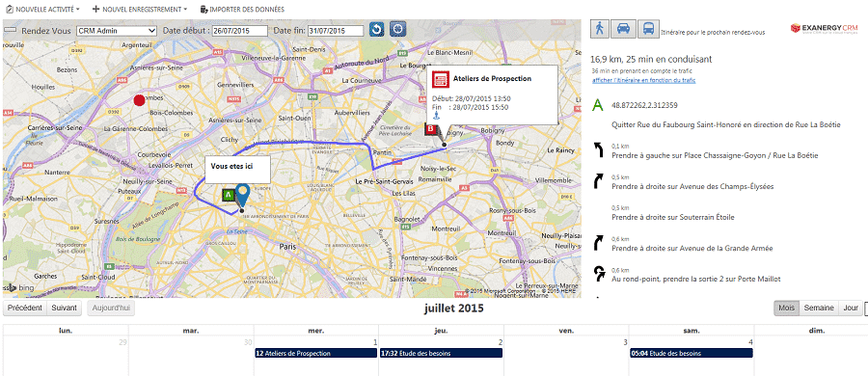Click the green A start icon in directions
The height and width of the screenshot is (376, 868).
point(597,105)
